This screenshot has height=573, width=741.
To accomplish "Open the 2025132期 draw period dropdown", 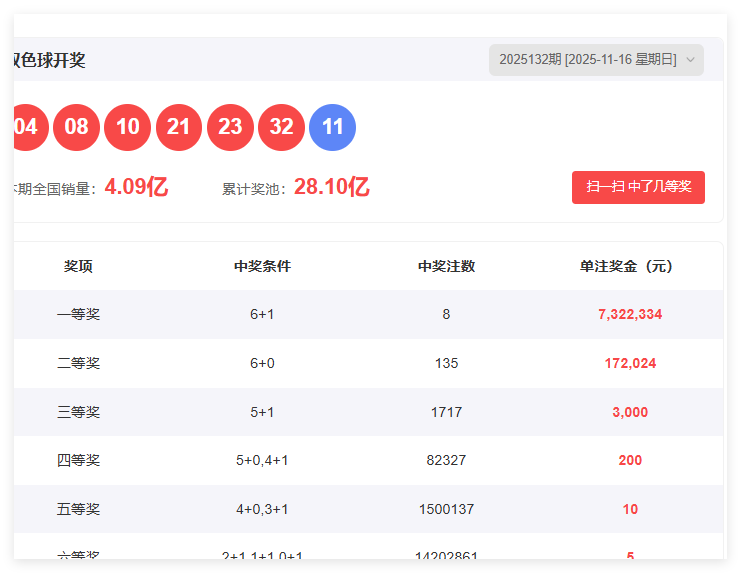I will point(588,60).
